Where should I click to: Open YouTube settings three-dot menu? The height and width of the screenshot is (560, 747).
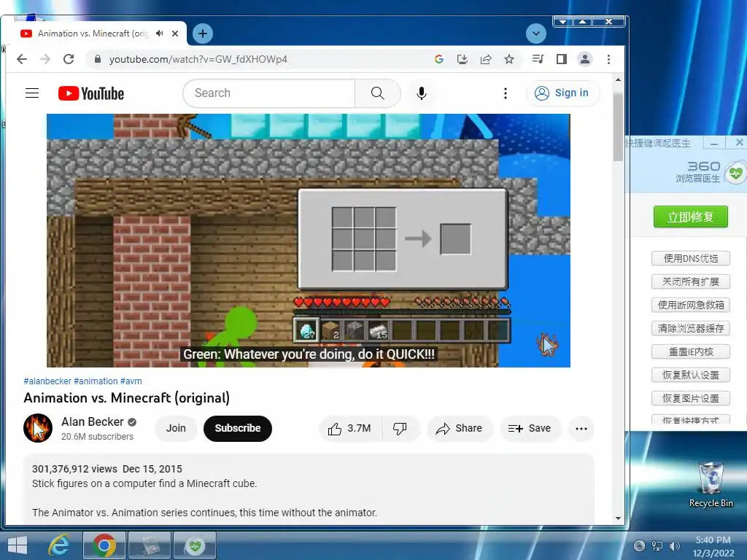pos(506,93)
